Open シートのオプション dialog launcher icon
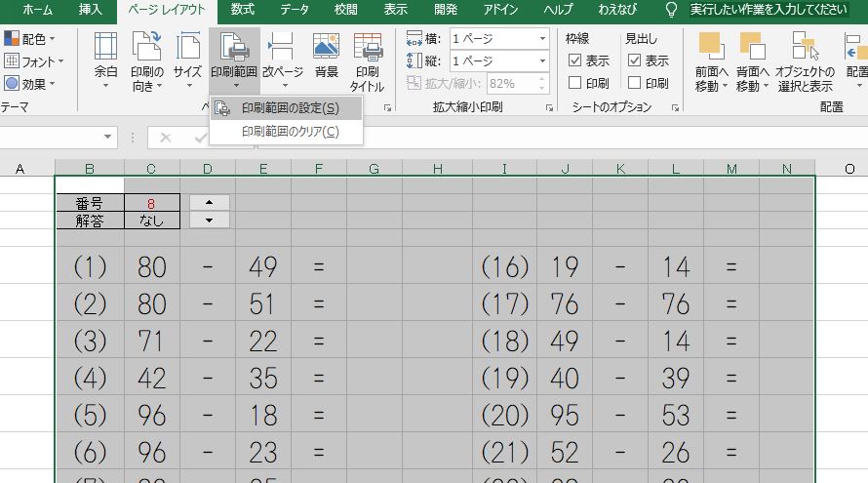 (675, 108)
